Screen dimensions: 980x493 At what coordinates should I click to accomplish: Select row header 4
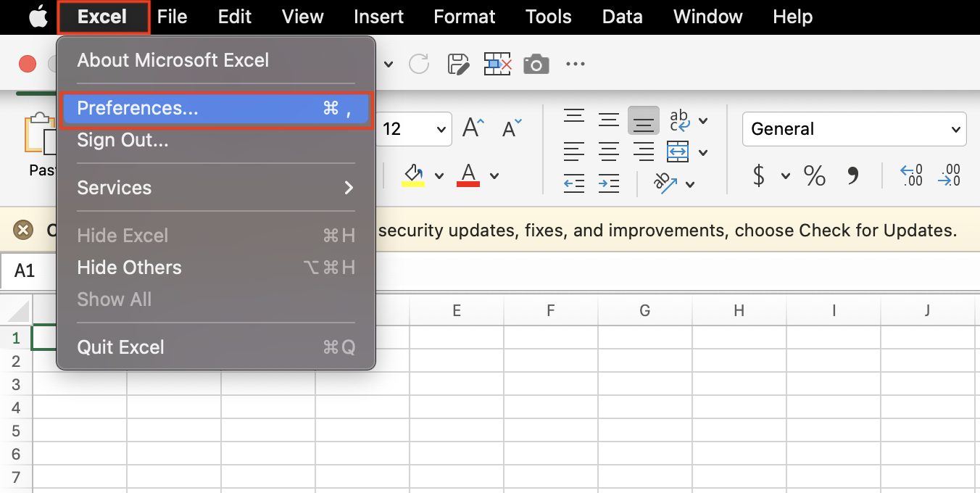(x=16, y=407)
